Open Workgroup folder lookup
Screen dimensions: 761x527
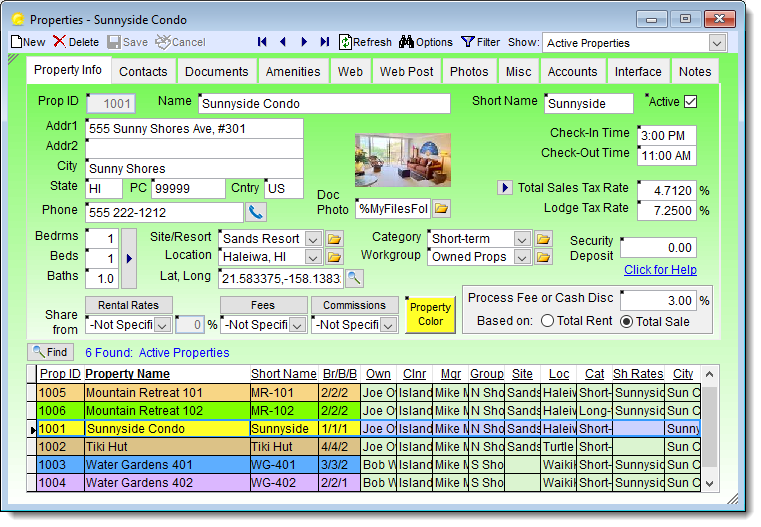coord(543,257)
